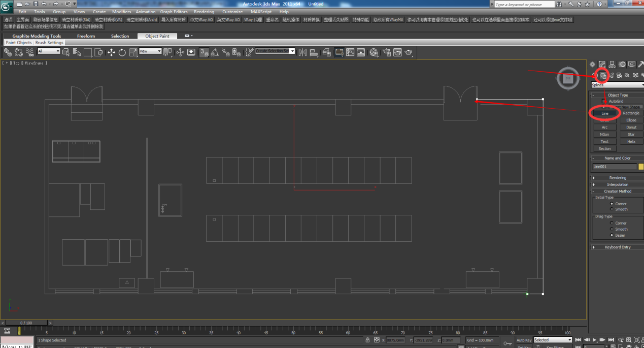Click the Rectangle shape button
The width and height of the screenshot is (644, 348).
coord(631,113)
